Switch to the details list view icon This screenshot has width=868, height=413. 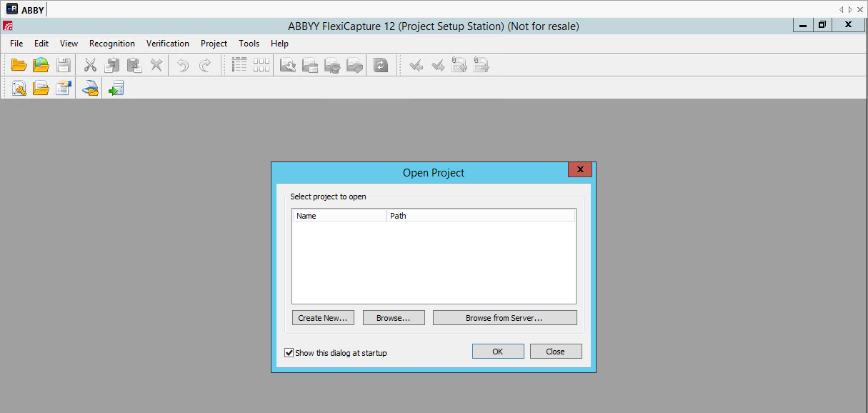(x=239, y=66)
